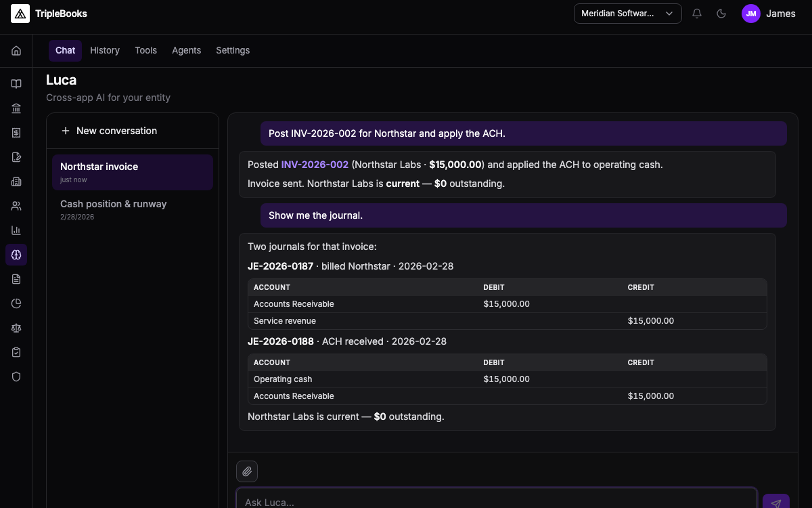Open notifications bell
This screenshot has width=812, height=508.
[697, 14]
